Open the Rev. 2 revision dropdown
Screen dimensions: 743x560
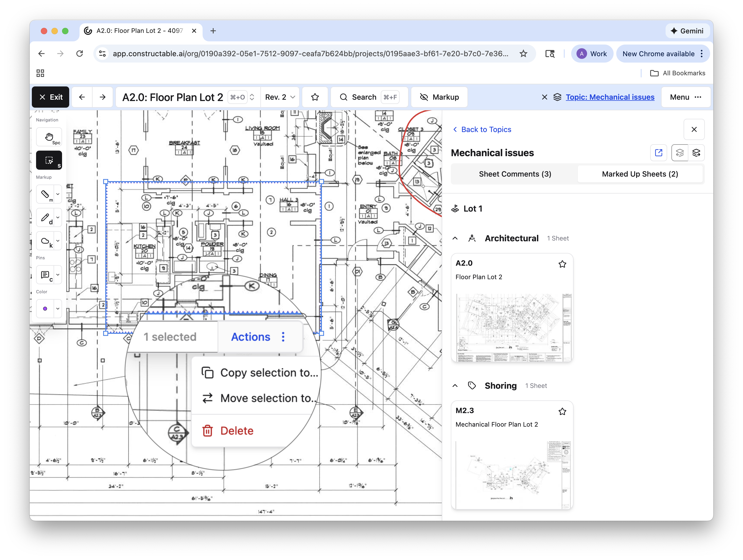pos(280,97)
